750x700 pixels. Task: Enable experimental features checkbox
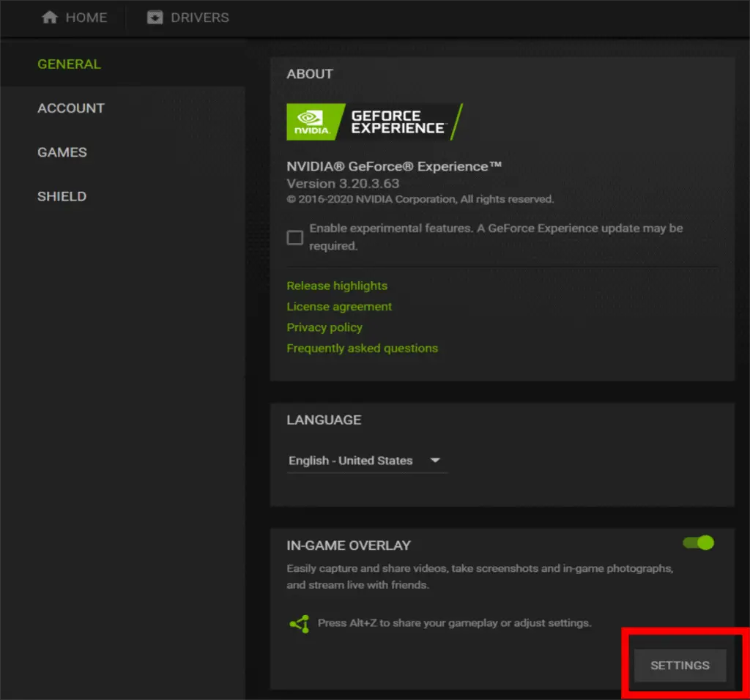click(x=294, y=237)
